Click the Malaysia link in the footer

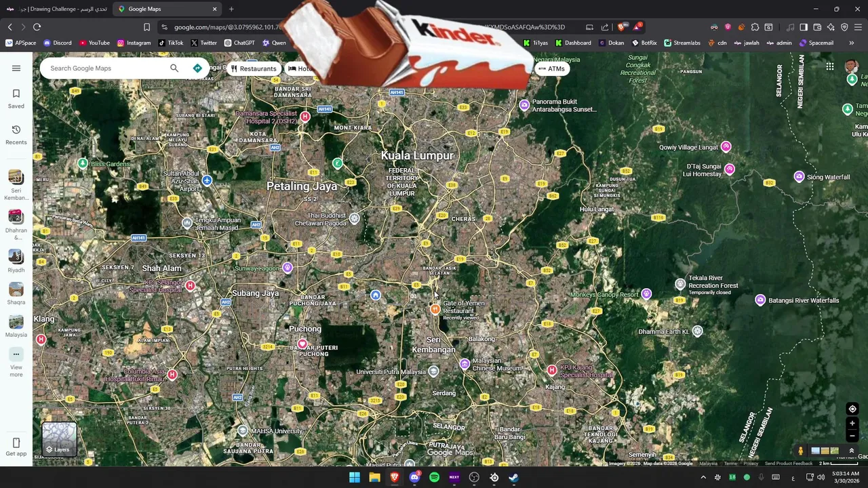(x=708, y=464)
